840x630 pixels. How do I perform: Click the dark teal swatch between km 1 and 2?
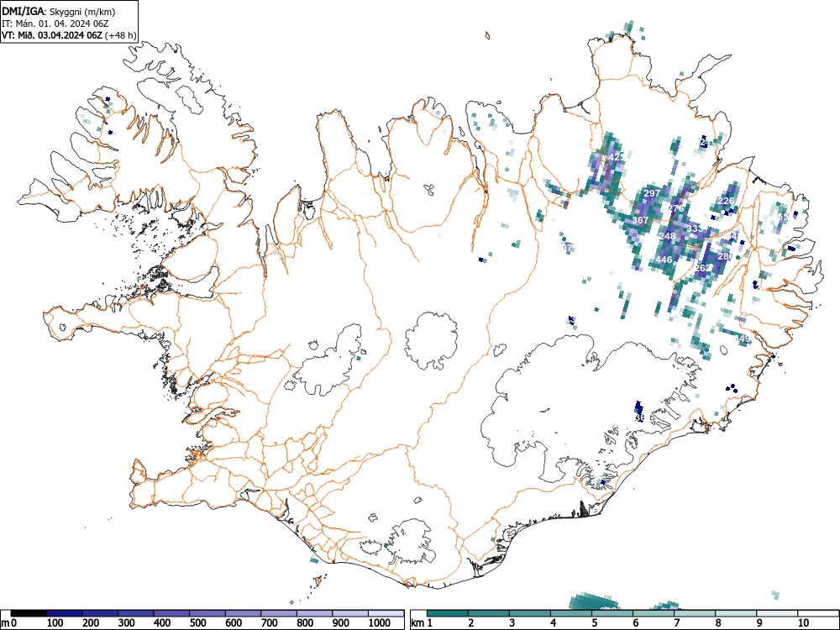(x=448, y=613)
